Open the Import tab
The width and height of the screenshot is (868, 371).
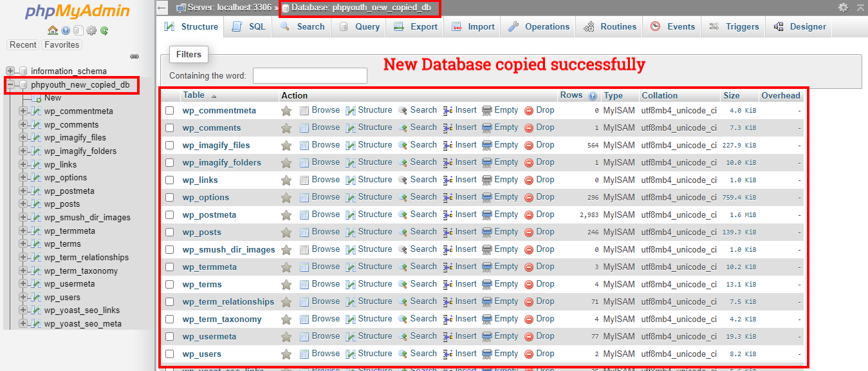[x=473, y=27]
